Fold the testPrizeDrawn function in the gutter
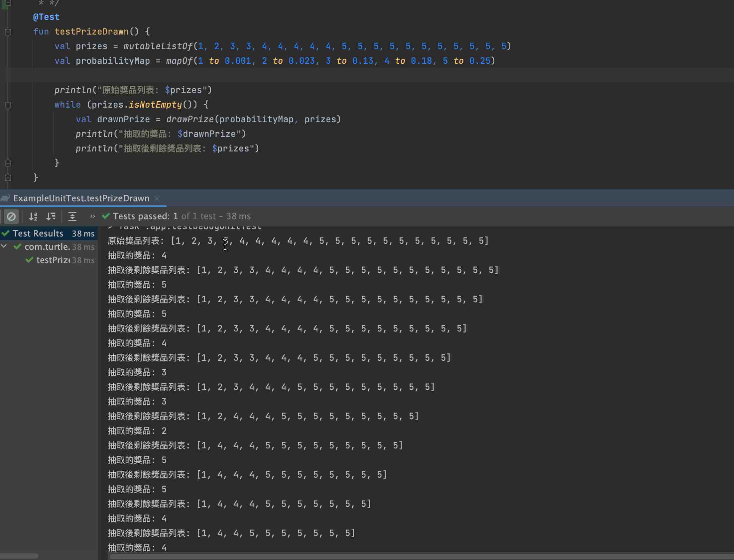Screen dimensions: 734x560 8,32
